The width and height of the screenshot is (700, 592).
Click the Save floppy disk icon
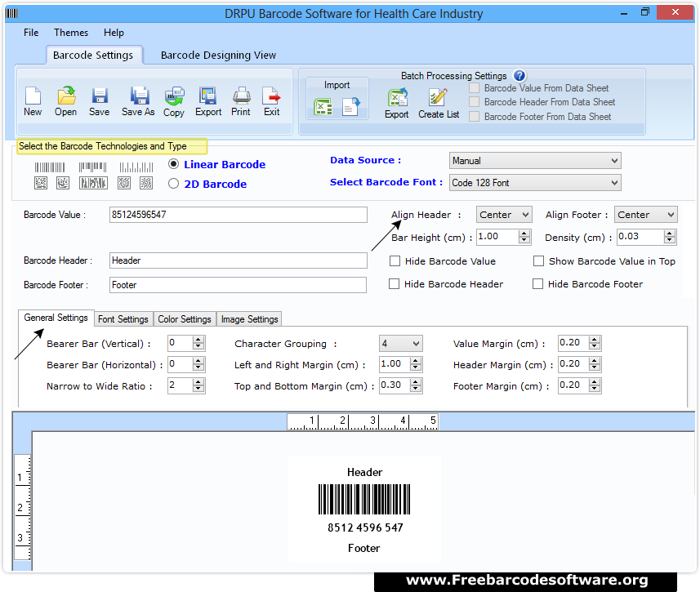pyautogui.click(x=99, y=96)
